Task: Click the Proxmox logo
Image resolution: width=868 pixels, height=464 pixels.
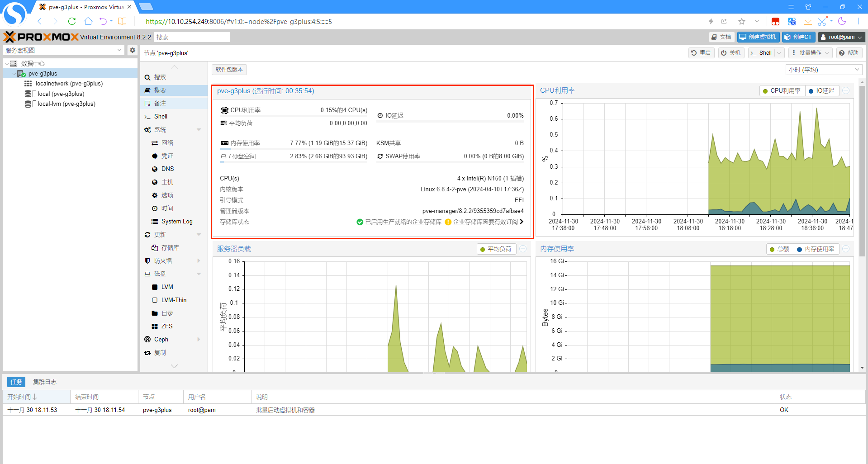Action: point(41,37)
